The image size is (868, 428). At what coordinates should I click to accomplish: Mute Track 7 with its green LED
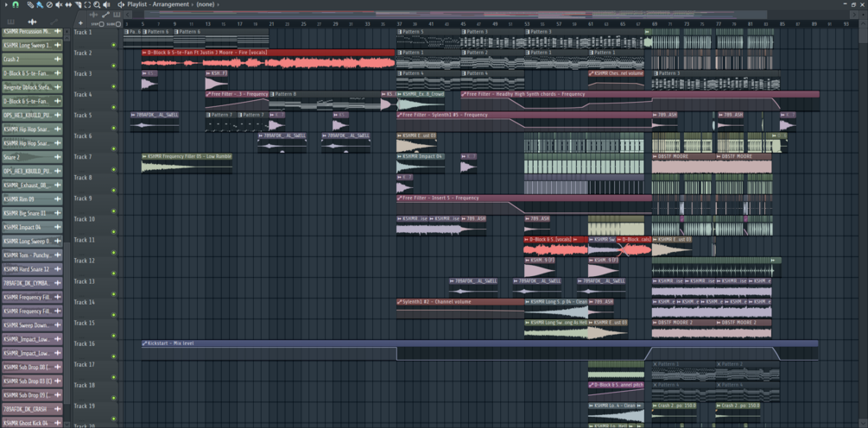114,170
